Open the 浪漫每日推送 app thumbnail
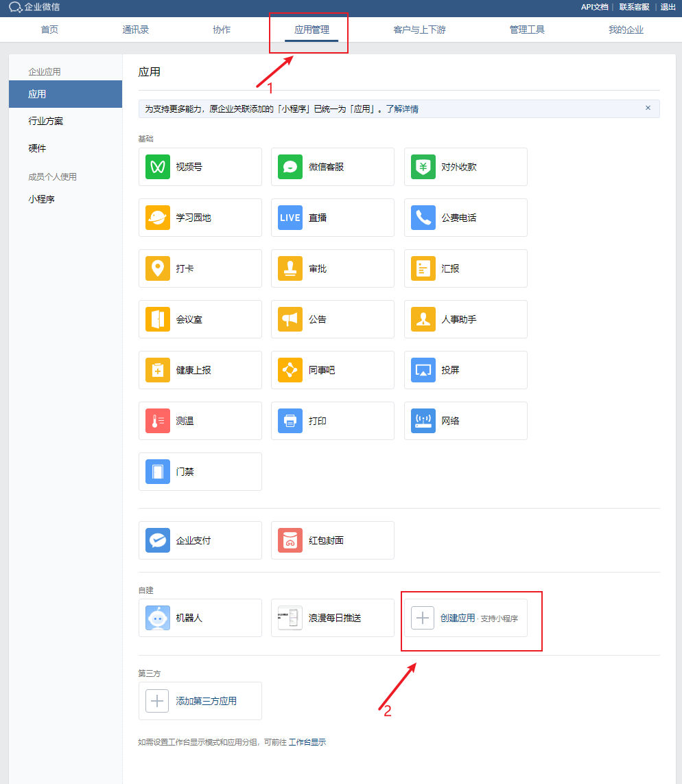 tap(290, 618)
